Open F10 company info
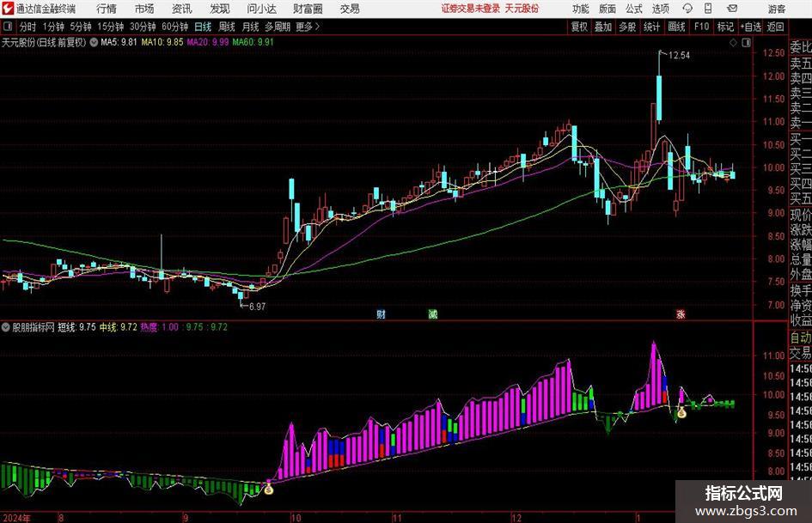This screenshot has height=523, width=812. (x=701, y=27)
